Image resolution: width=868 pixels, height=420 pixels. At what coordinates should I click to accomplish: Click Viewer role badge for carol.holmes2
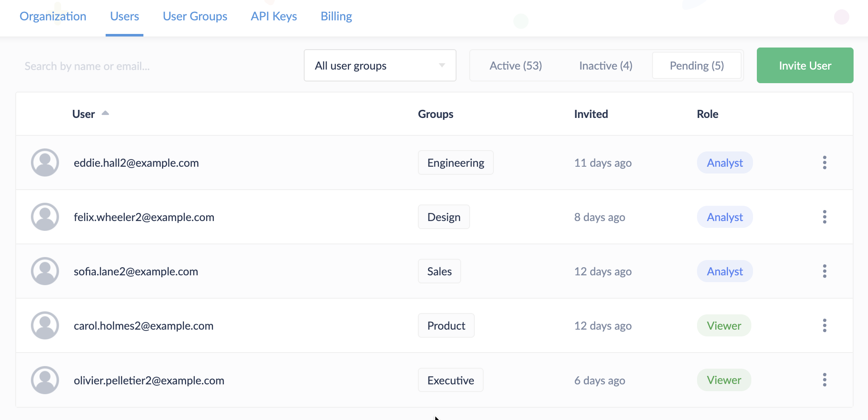coord(724,326)
